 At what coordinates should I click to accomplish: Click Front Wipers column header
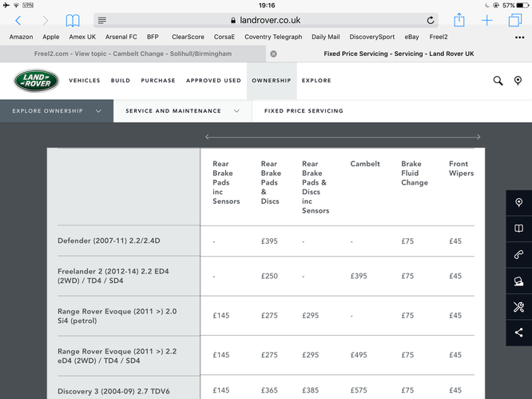[x=462, y=169]
